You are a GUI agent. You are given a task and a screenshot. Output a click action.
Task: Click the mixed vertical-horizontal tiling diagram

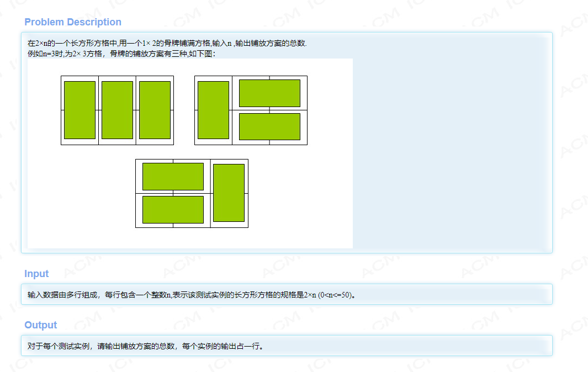click(x=250, y=109)
